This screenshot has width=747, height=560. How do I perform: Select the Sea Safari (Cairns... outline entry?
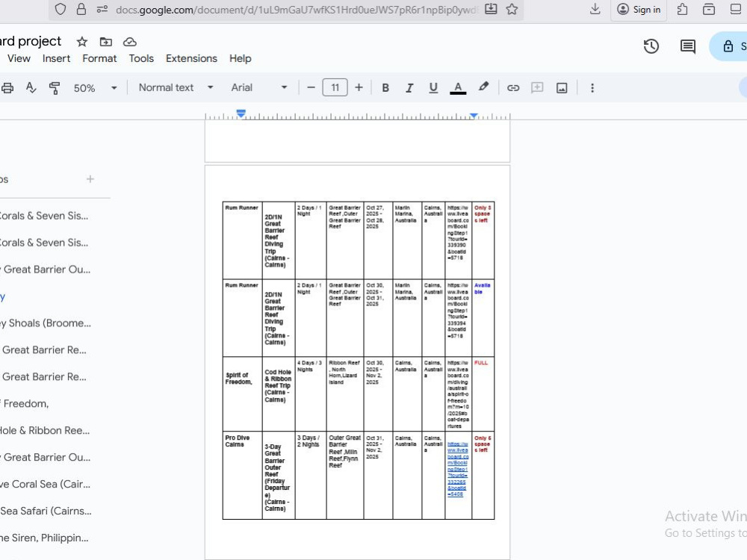(46, 511)
